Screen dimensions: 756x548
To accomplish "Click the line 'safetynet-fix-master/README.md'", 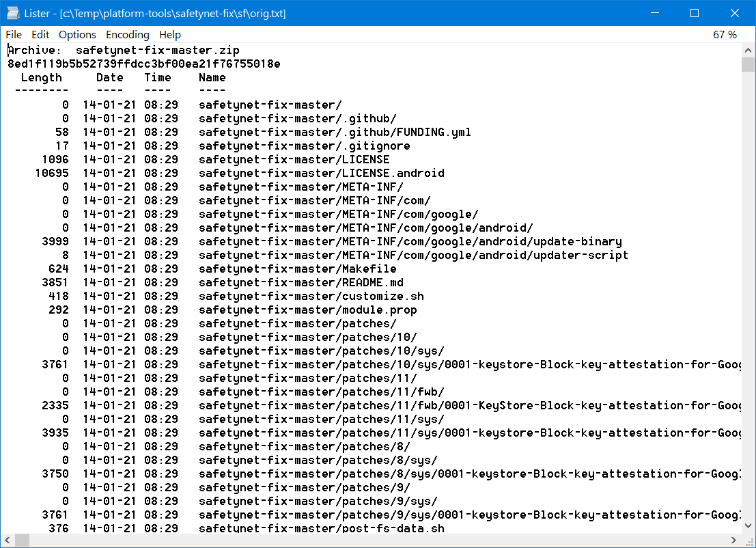I will (x=301, y=282).
